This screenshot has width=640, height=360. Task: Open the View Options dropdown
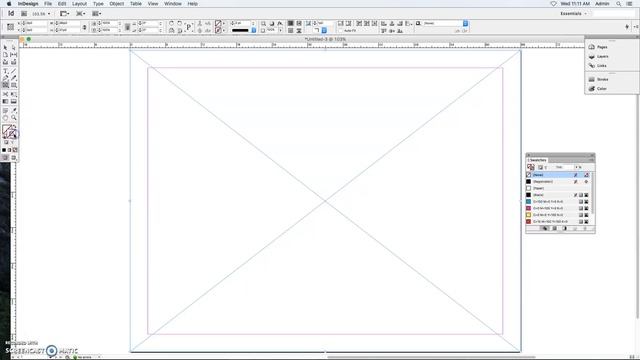point(64,13)
